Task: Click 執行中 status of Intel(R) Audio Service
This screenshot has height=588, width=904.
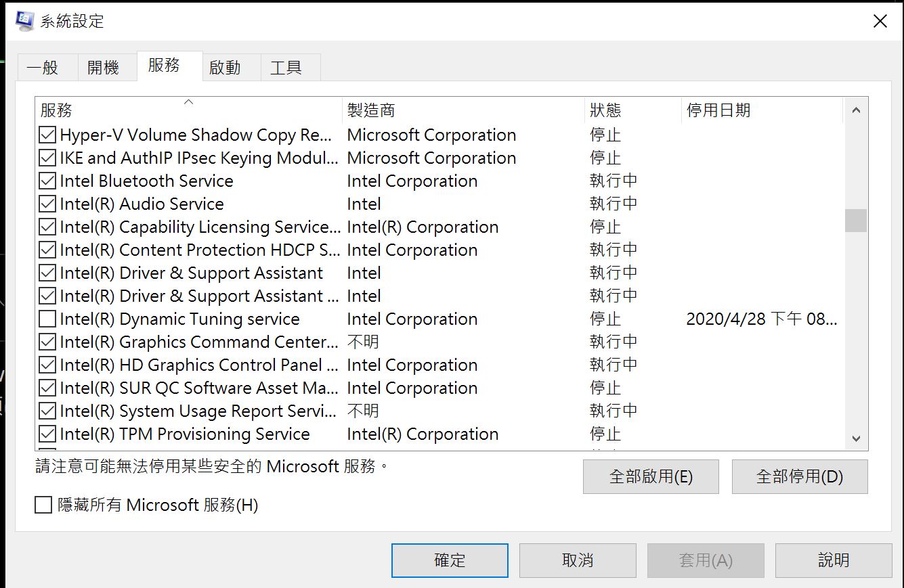Action: pyautogui.click(x=614, y=204)
